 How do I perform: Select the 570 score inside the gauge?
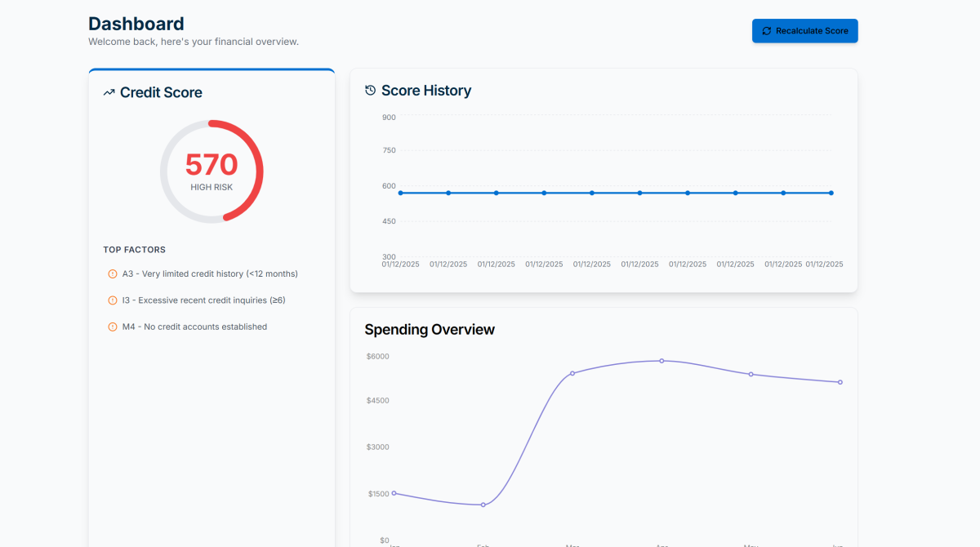click(x=211, y=165)
